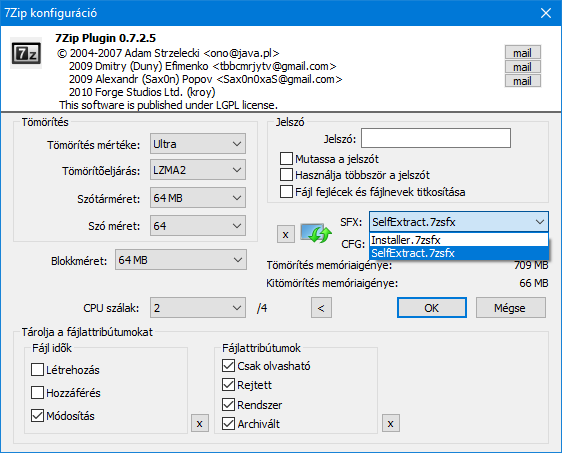This screenshot has height=453, width=562.
Task: Click the 66 MB decompression memory value
Action: (x=534, y=283)
